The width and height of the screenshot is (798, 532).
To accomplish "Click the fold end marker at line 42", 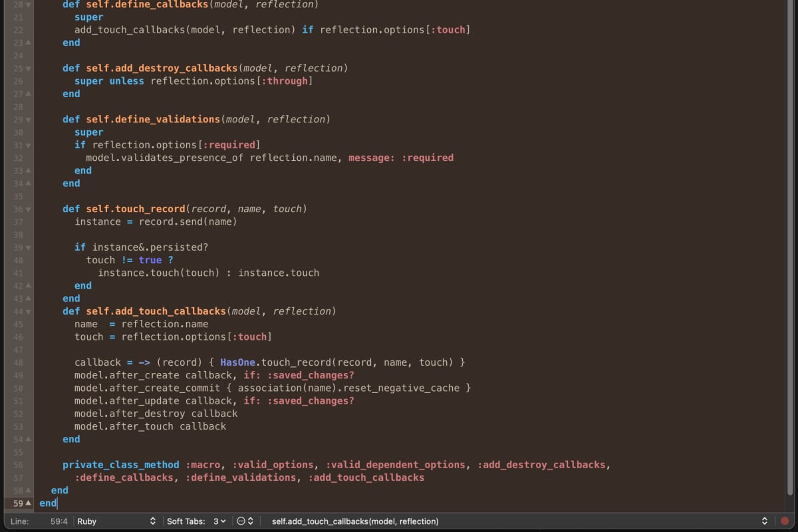I will 28,285.
